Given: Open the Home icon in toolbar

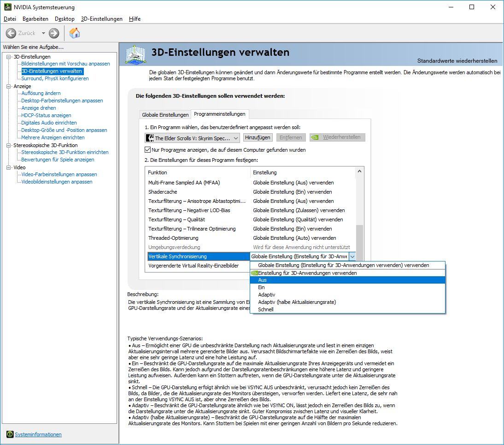Looking at the screenshot, I should coord(75,33).
